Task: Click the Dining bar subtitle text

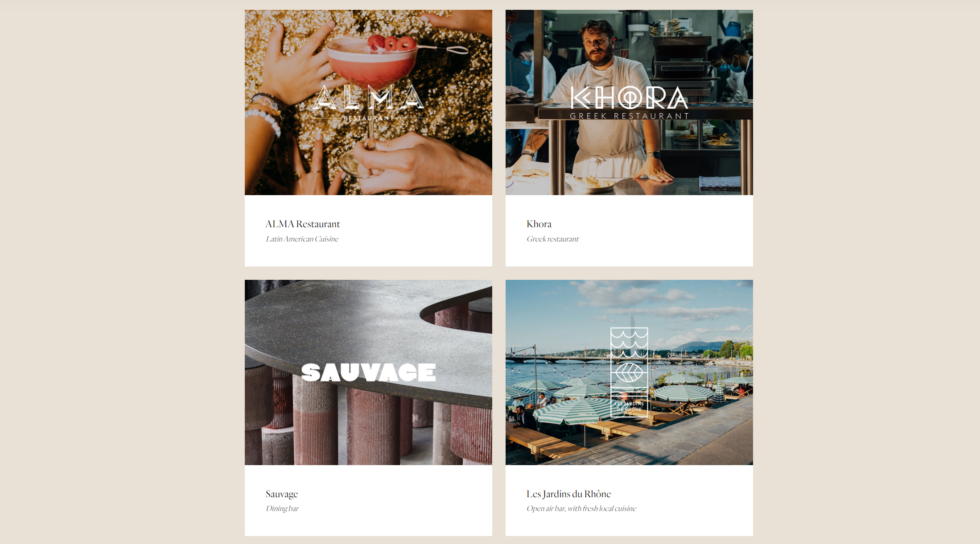Action: click(x=282, y=508)
